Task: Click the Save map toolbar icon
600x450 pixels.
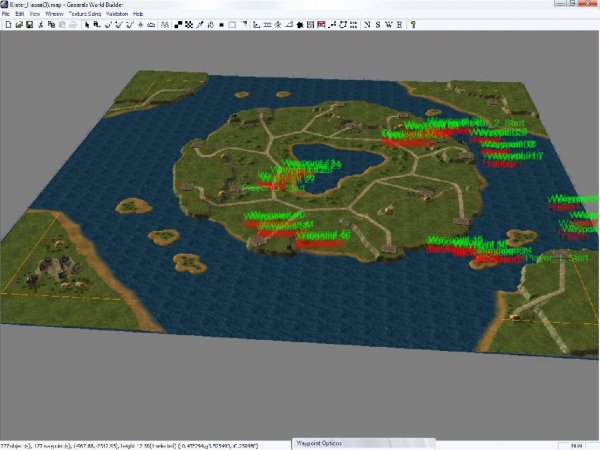Action: point(31,24)
